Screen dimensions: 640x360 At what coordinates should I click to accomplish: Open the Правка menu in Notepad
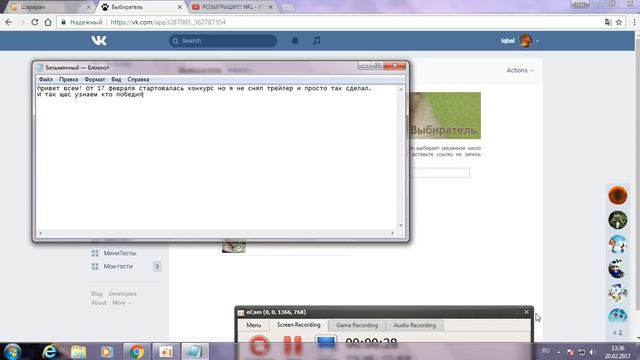click(68, 79)
